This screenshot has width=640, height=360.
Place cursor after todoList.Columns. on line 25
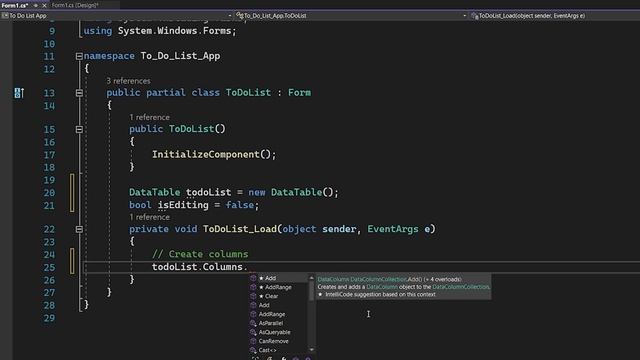click(x=248, y=267)
